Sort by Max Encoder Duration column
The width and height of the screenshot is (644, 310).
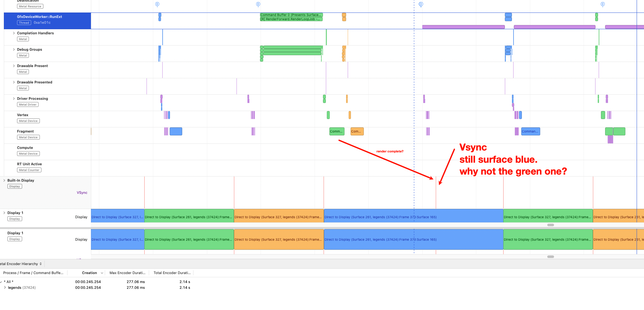[128, 273]
